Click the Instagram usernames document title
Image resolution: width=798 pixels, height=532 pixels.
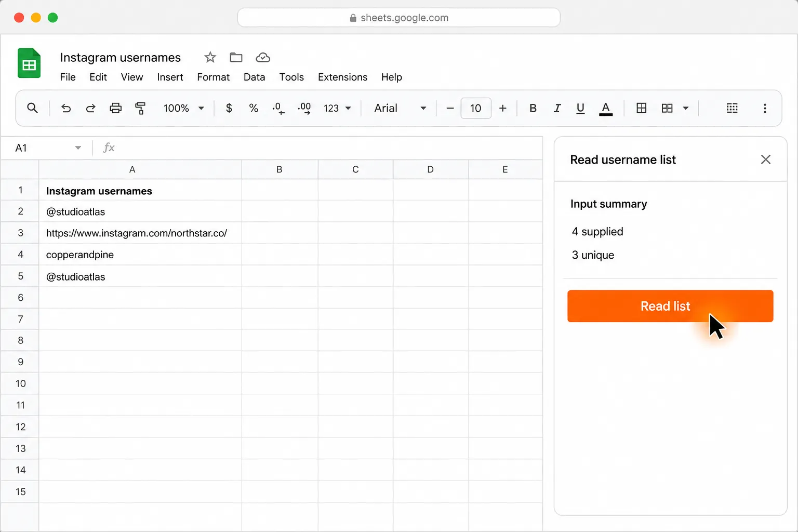click(120, 57)
